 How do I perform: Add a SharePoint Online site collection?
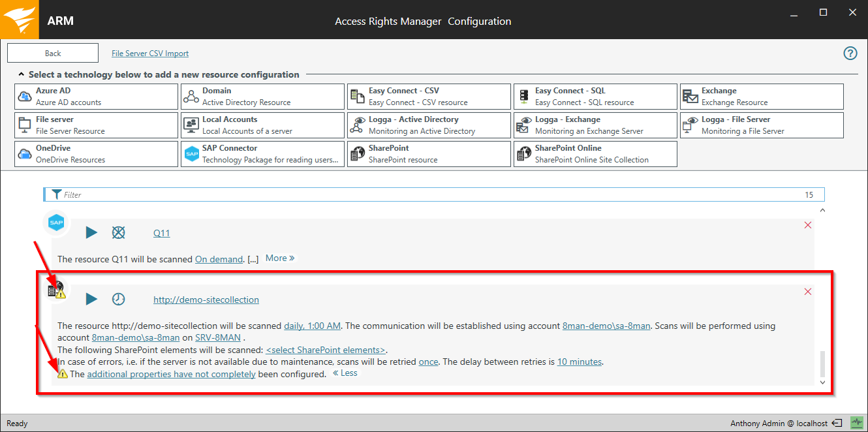[595, 154]
